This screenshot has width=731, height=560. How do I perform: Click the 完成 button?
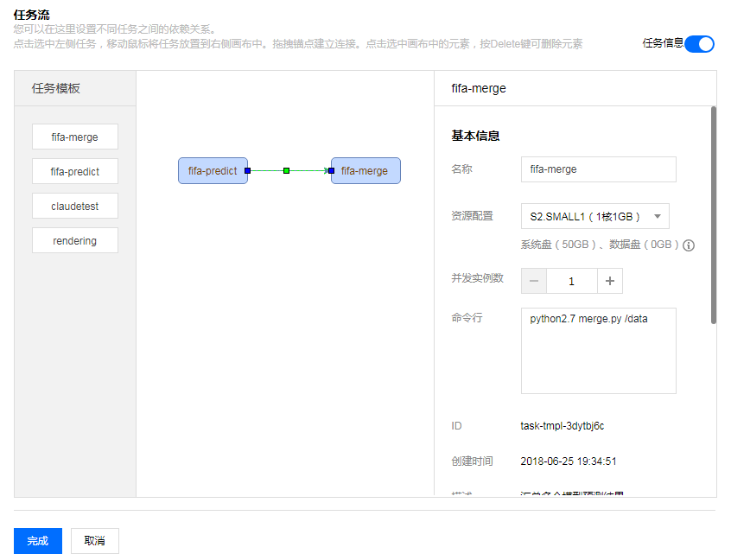pos(38,541)
